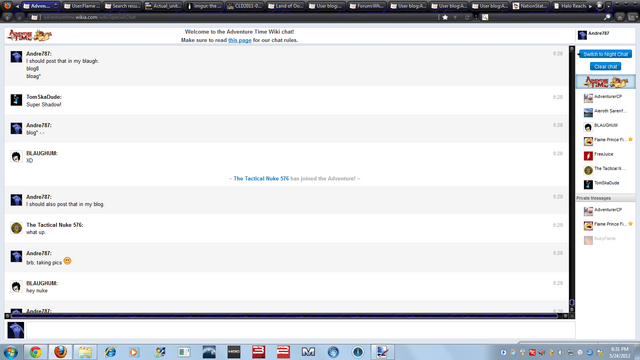Screen dimensions: 640x360
Task: Click The Tactical Nuke 576 join notice link
Action: click(x=261, y=178)
